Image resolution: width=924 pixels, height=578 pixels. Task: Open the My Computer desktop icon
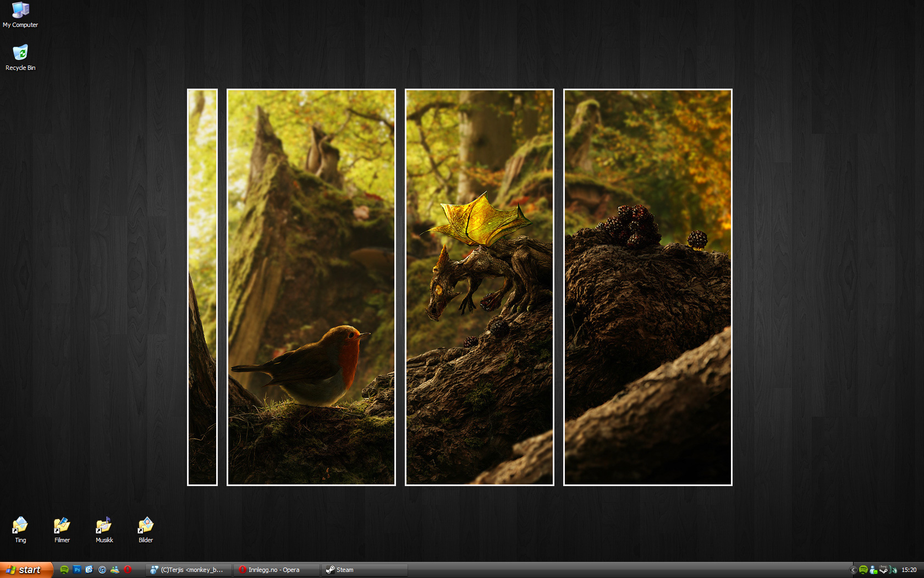[x=20, y=15]
